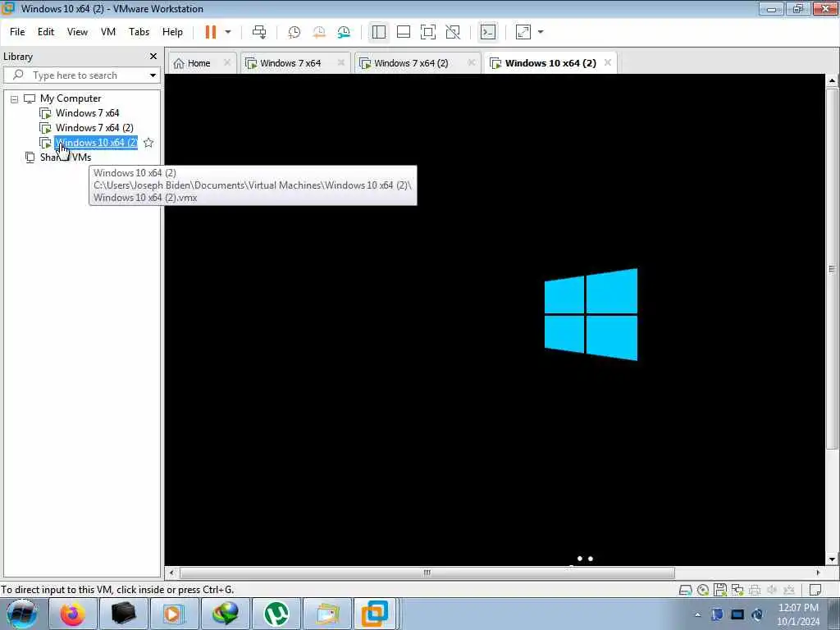Viewport: 840px width, 630px height.
Task: Click the stretch guest display icon
Action: click(x=523, y=32)
